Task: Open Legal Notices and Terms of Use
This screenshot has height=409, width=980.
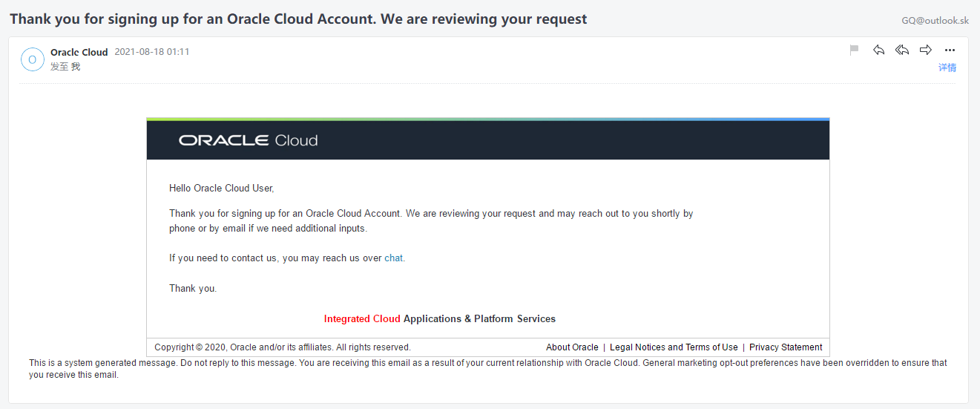Action: pyautogui.click(x=674, y=347)
